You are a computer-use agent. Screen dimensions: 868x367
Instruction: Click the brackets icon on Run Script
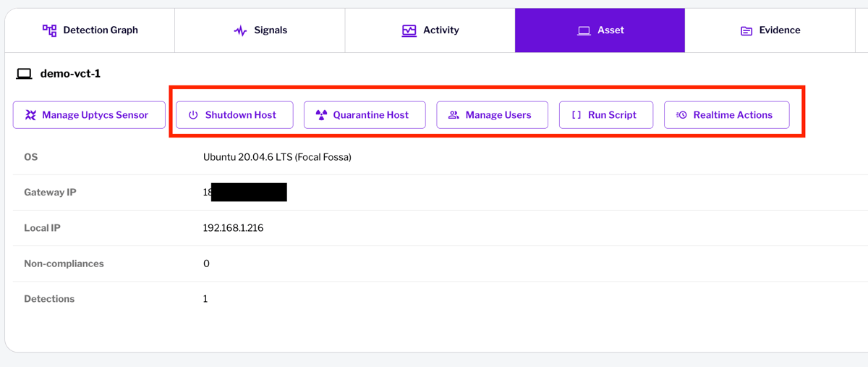coord(576,115)
